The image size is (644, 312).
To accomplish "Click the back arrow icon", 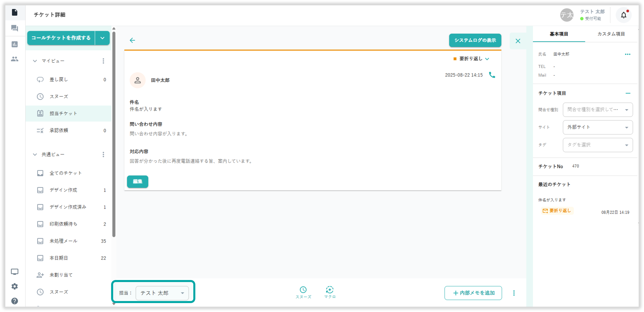I will 132,40.
